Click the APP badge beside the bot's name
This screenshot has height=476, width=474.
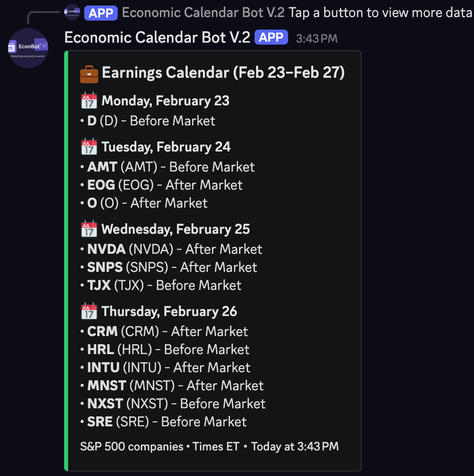pos(271,37)
